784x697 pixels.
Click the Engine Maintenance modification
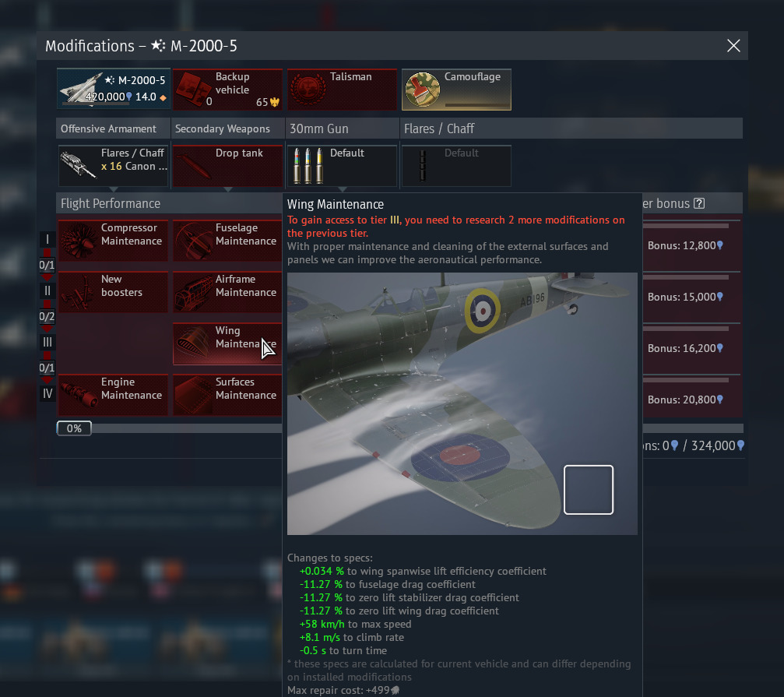[x=113, y=395]
